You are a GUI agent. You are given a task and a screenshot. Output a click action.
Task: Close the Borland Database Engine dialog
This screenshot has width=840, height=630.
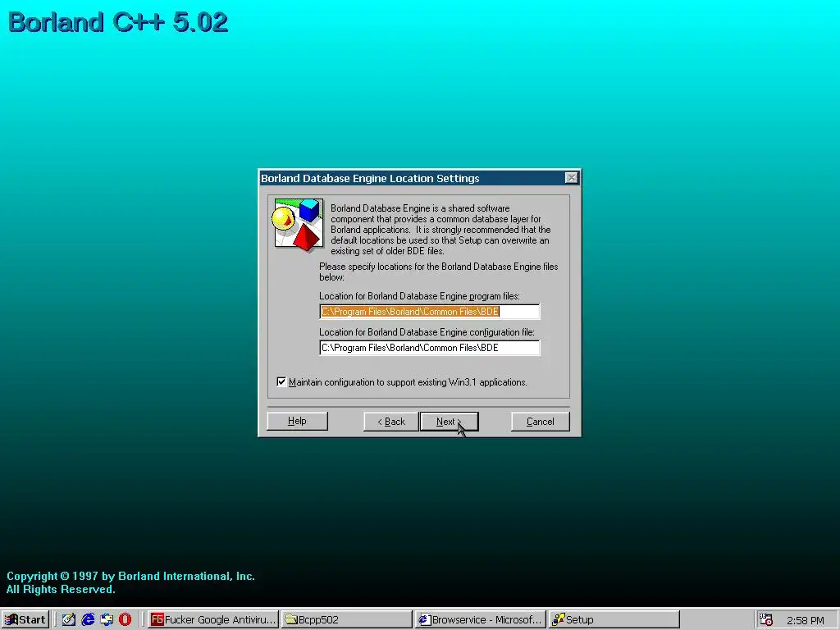572,178
